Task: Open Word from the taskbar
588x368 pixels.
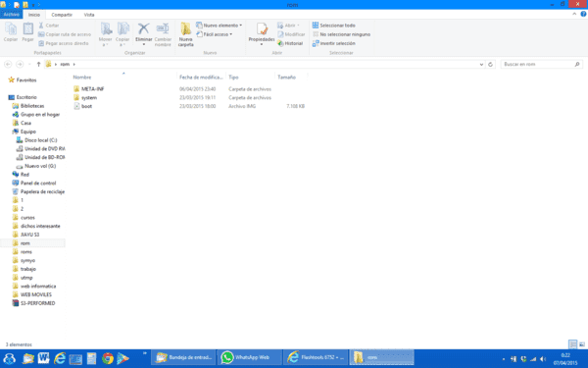Action: tap(43, 358)
